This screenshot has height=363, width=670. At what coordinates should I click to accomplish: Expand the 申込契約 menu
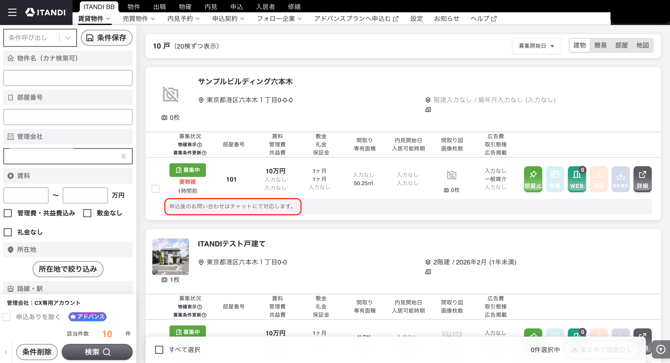228,18
